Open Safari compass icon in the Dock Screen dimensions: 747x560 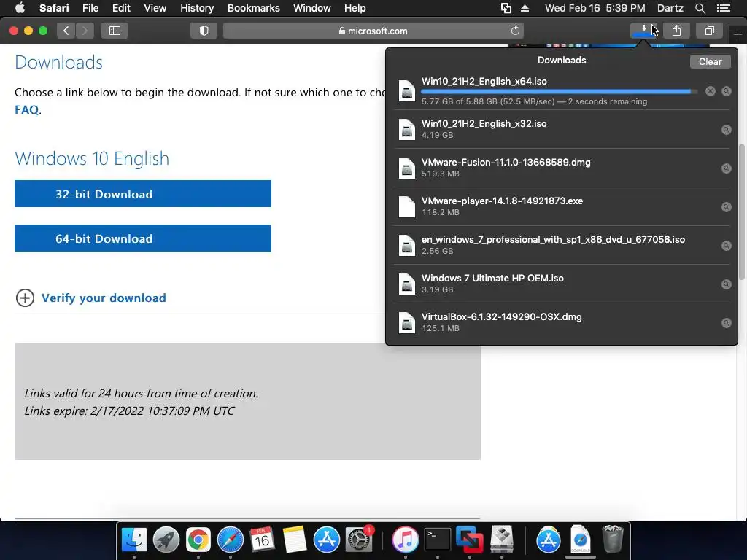coord(230,540)
